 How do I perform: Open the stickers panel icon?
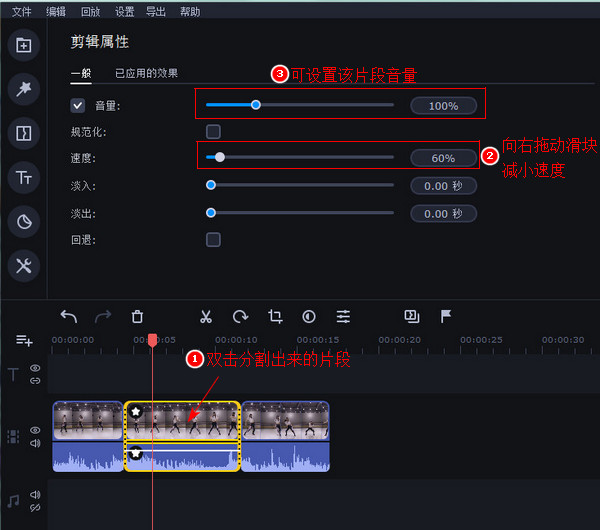point(24,222)
